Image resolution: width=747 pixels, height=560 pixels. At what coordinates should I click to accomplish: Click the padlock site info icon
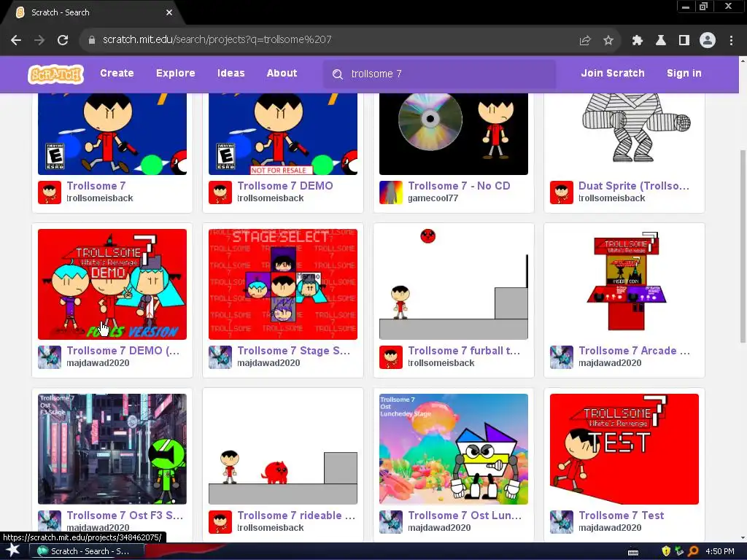pyautogui.click(x=92, y=40)
